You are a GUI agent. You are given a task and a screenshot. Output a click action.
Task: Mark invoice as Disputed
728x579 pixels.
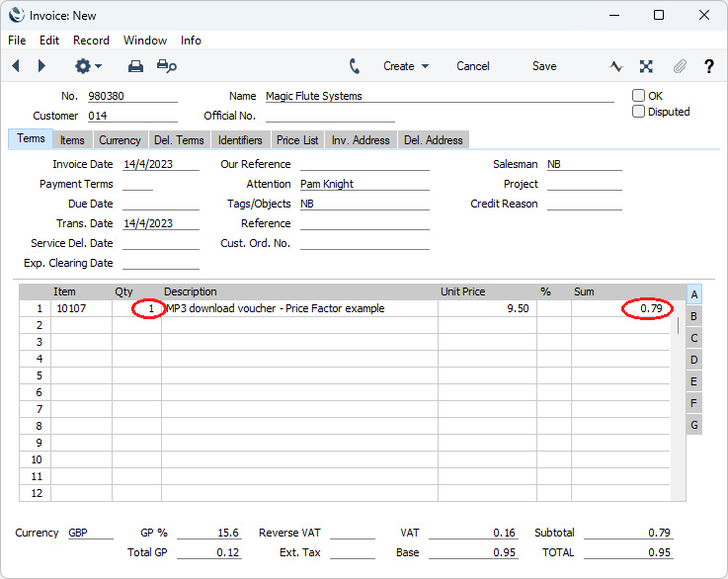click(x=638, y=112)
